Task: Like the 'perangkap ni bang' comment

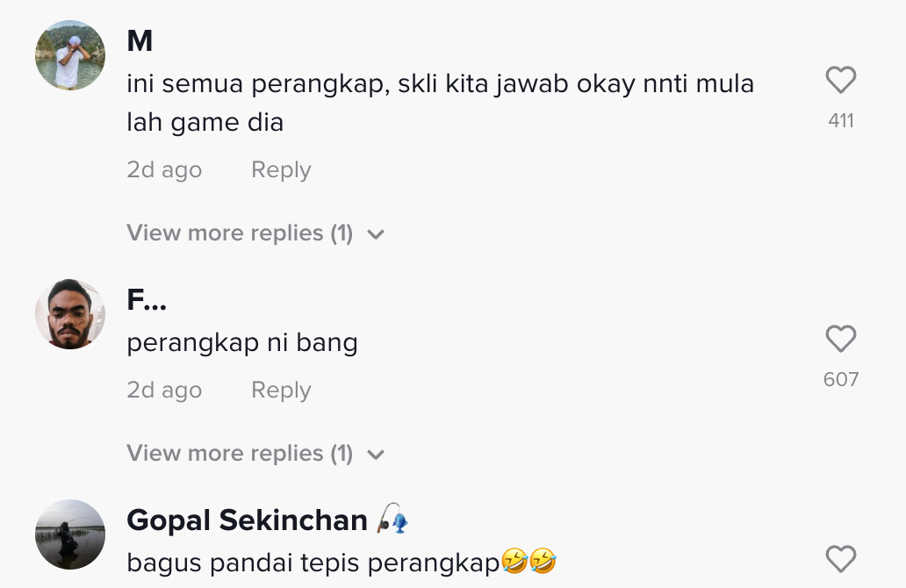Action: [840, 339]
